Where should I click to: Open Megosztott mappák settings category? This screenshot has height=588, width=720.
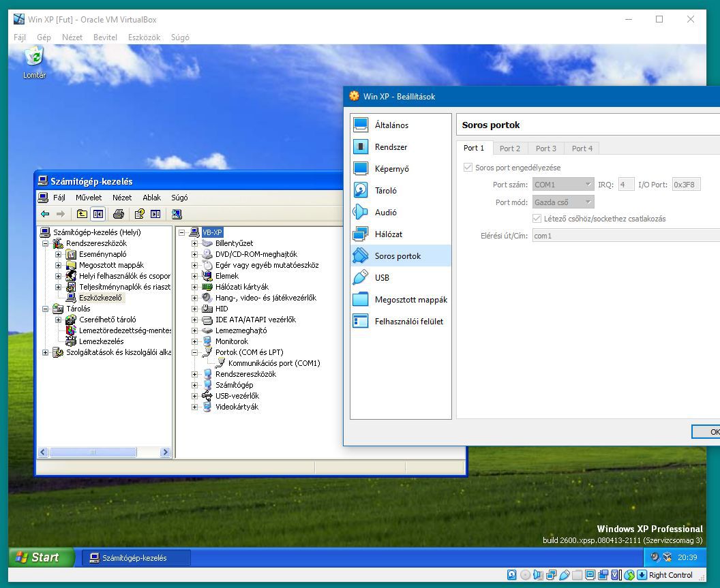(400, 299)
